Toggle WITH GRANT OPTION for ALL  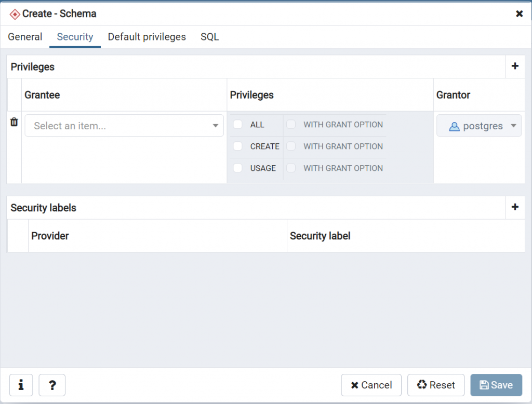point(291,125)
